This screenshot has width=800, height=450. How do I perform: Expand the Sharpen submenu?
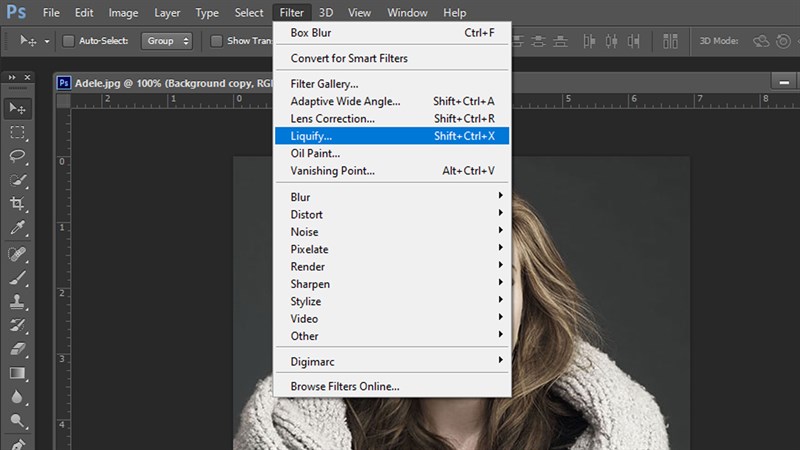coord(392,284)
